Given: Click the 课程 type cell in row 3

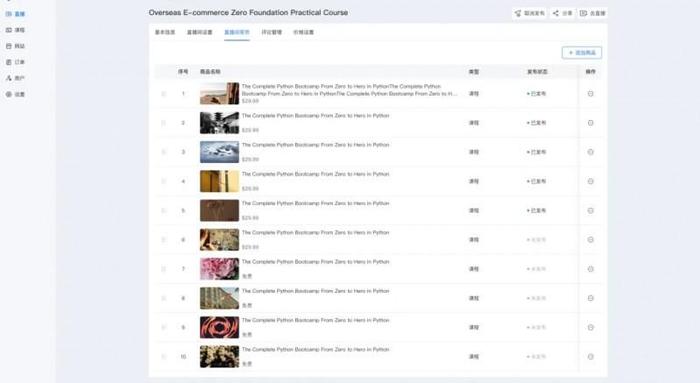Looking at the screenshot, I should (x=474, y=152).
